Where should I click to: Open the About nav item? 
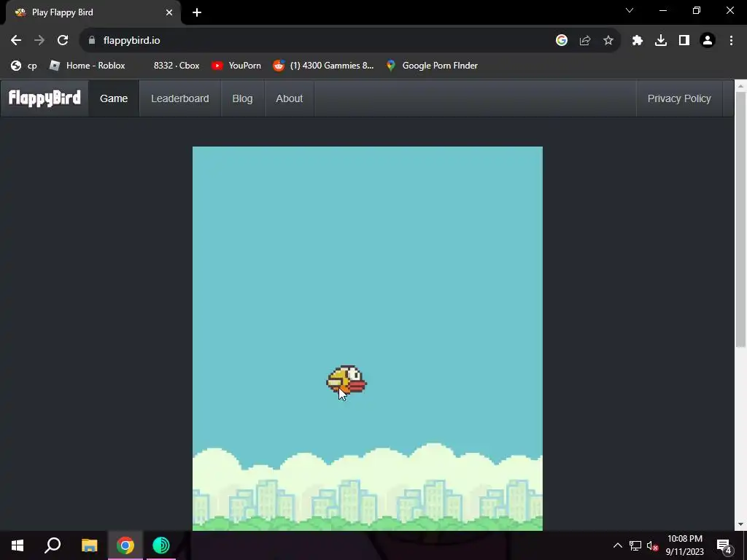point(289,98)
